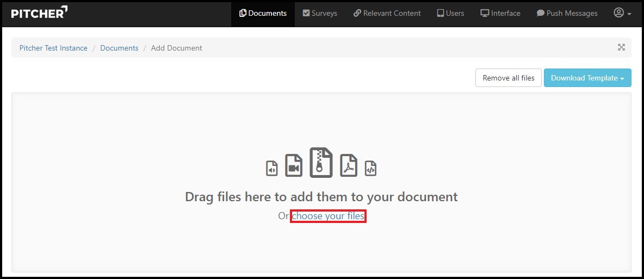Open Push Messages from the navbar

click(567, 14)
